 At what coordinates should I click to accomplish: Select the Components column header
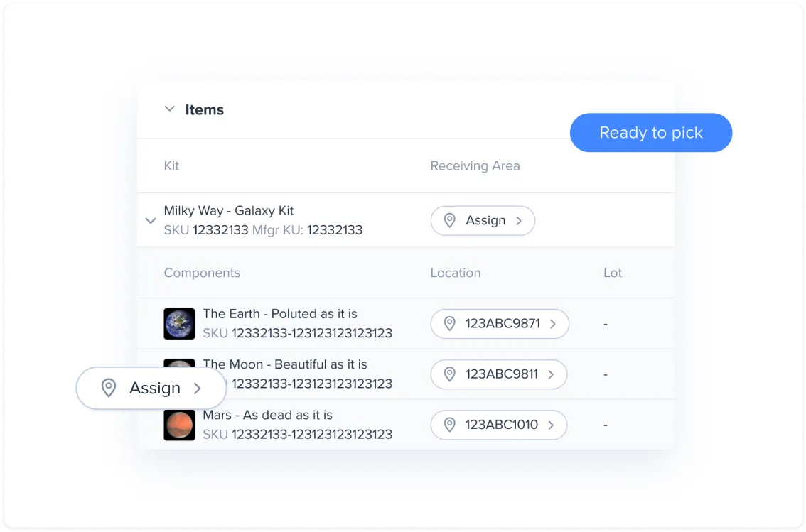(x=202, y=273)
